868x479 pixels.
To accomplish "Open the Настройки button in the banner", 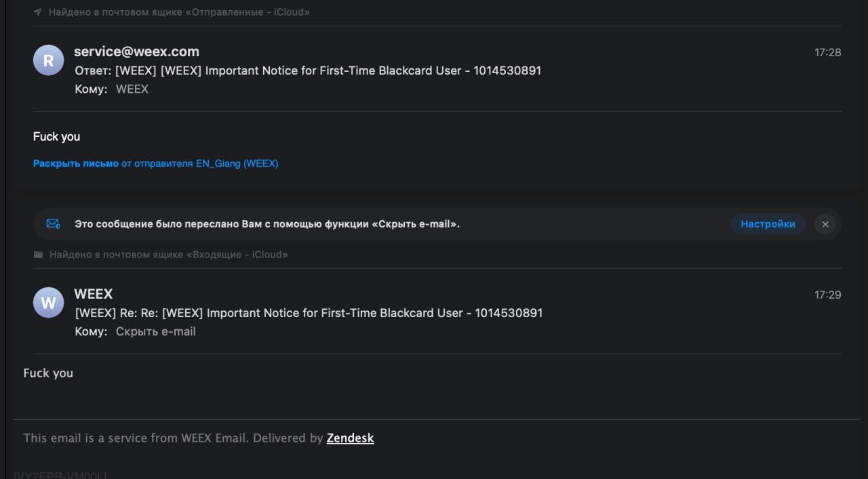I will click(768, 224).
